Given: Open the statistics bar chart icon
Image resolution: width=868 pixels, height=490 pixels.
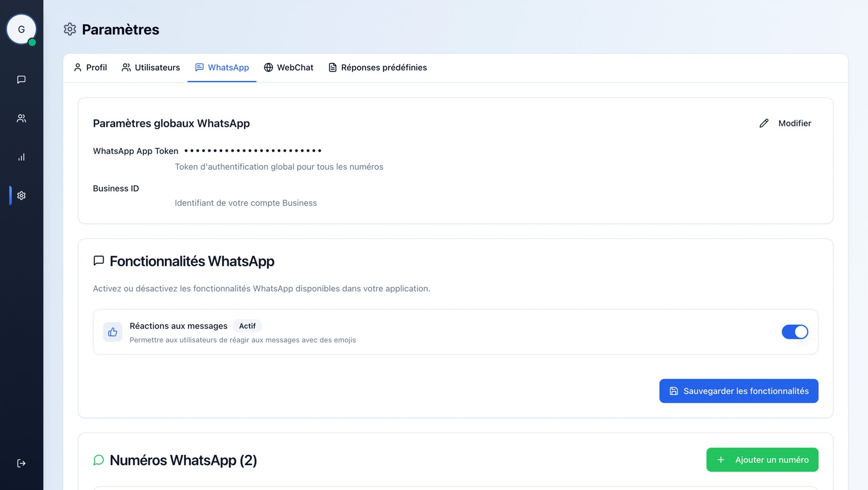Looking at the screenshot, I should click(21, 157).
